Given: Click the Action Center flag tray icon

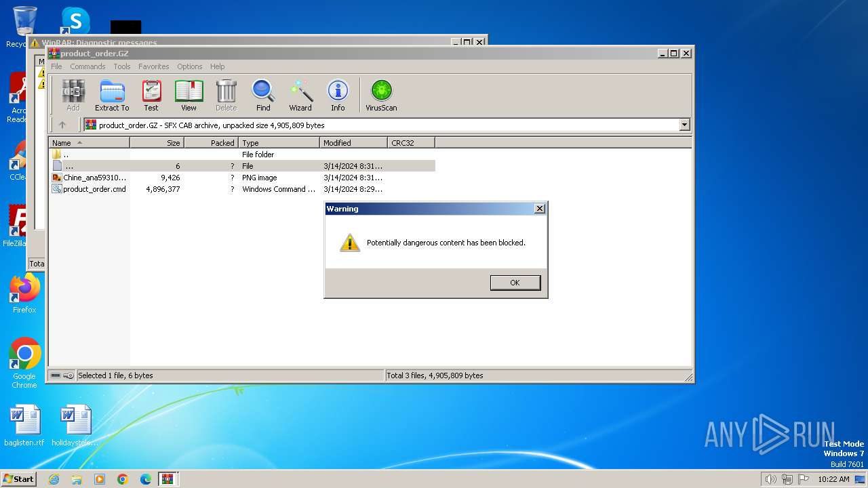Looking at the screenshot, I should coord(804,479).
